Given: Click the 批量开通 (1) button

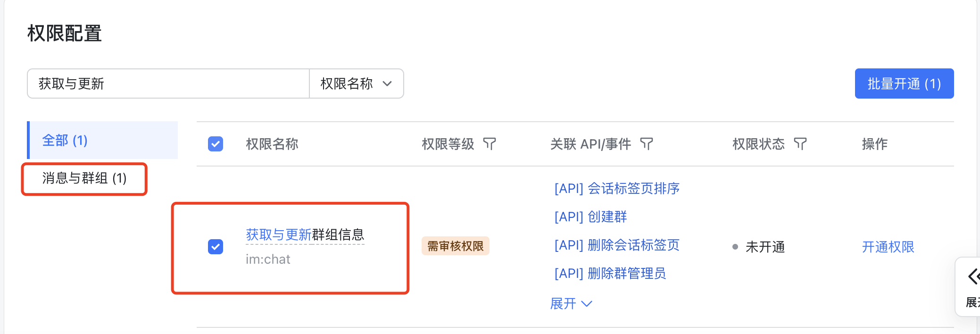Looking at the screenshot, I should tap(904, 83).
